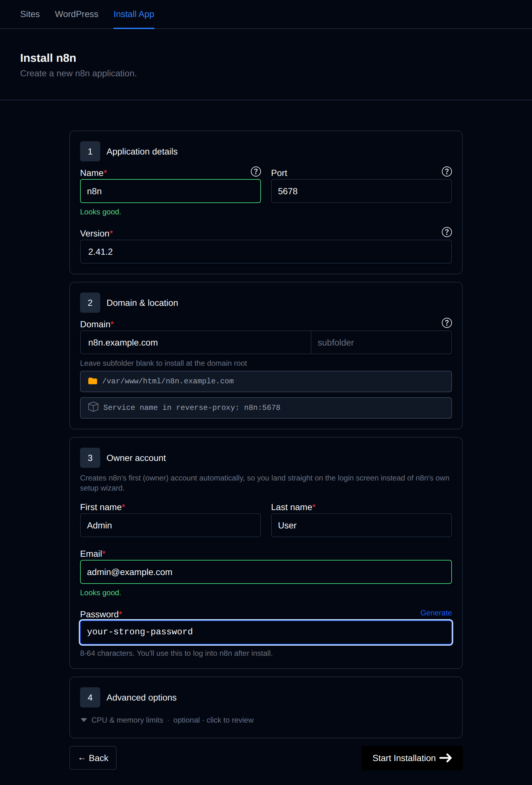Viewport: 532px width, 785px height.
Task: Click the Looks good message under Name
Action: coord(100,212)
